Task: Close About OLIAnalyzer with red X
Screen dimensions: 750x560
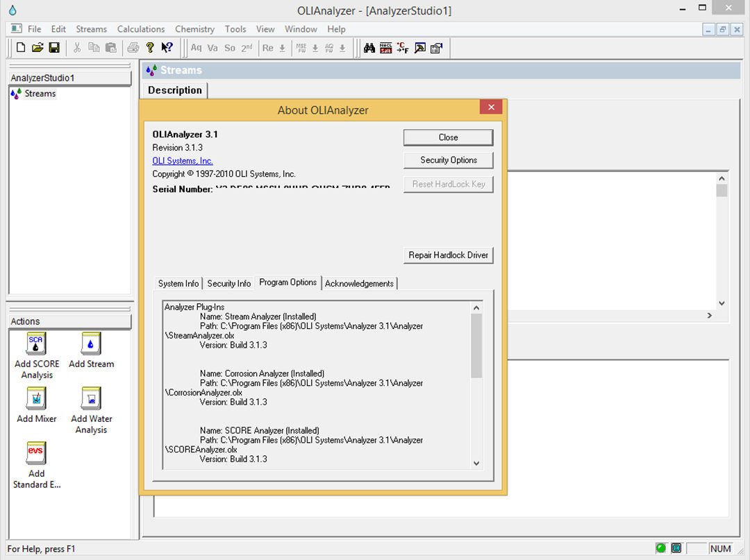Action: tap(491, 107)
